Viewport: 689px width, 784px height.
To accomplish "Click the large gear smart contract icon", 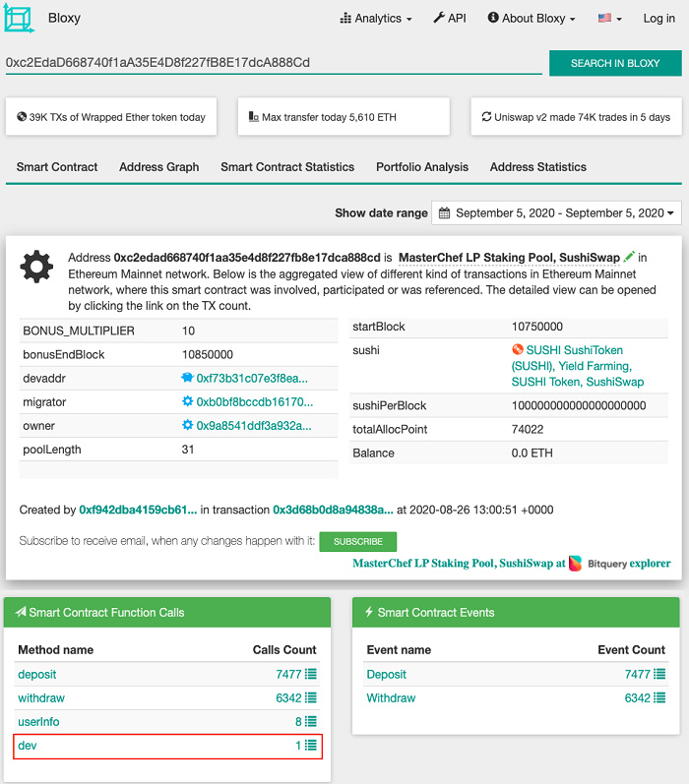I will coord(36,267).
